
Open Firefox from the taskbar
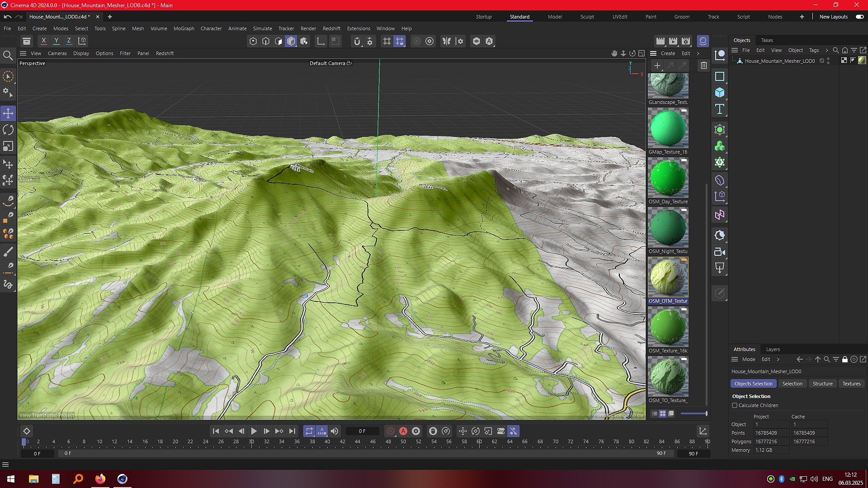[x=100, y=479]
